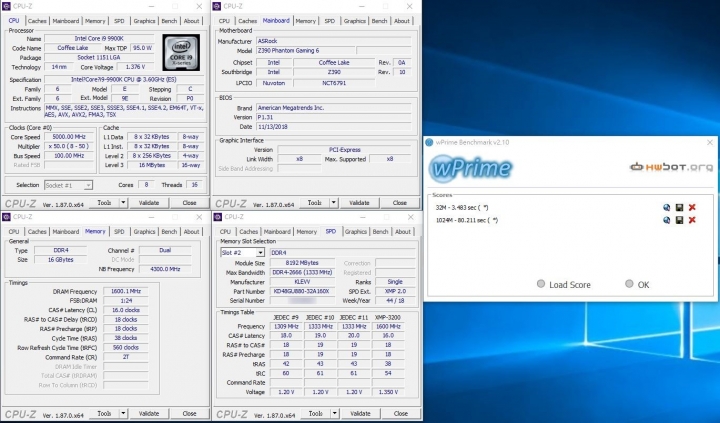Click 1024M - 80.211 sec score entry
The height and width of the screenshot is (423, 720).
coord(467,220)
